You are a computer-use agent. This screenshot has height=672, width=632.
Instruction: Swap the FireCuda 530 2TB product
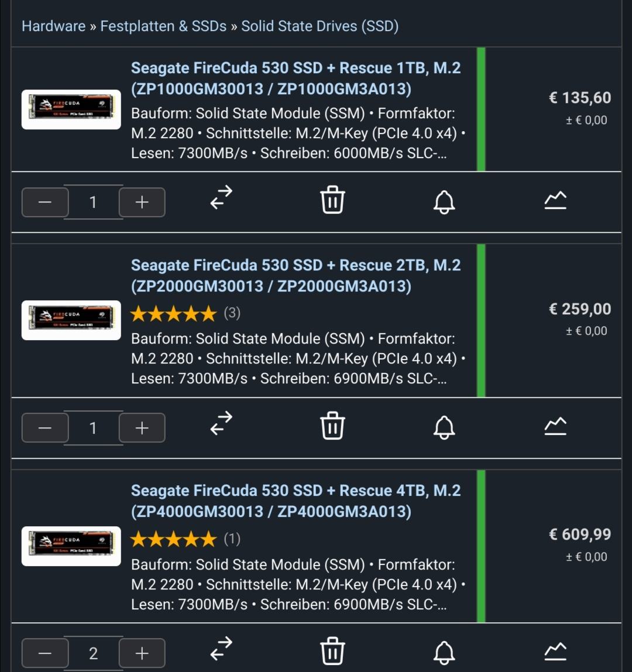point(221,425)
